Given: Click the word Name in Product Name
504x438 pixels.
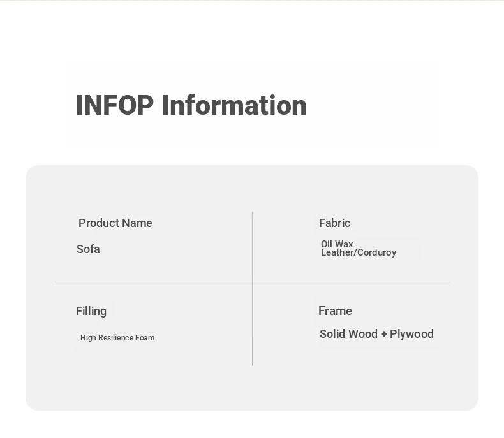Looking at the screenshot, I should click(137, 223).
